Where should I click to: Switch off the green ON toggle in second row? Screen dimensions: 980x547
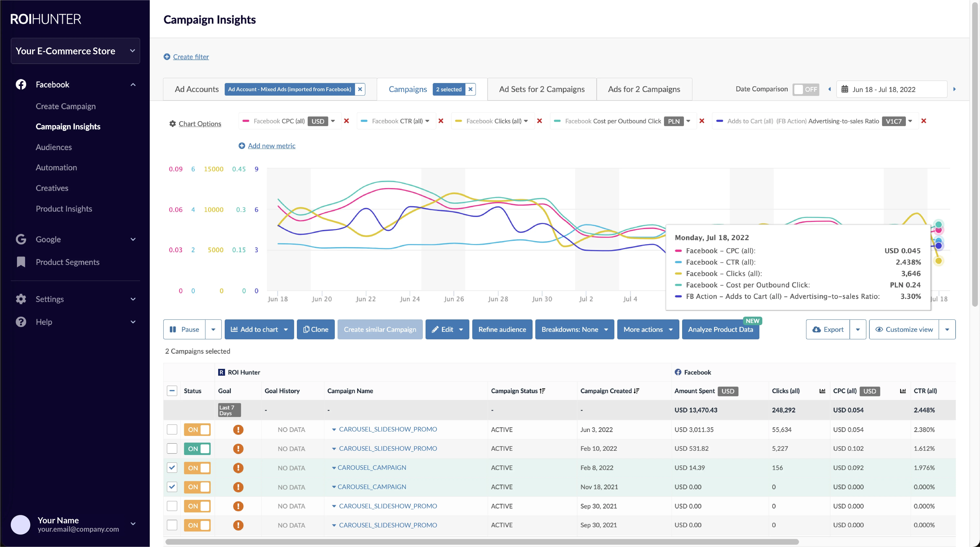pos(197,449)
